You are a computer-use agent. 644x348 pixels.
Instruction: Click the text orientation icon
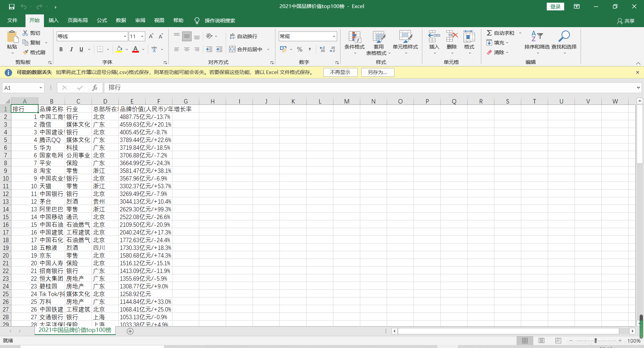coord(210,36)
